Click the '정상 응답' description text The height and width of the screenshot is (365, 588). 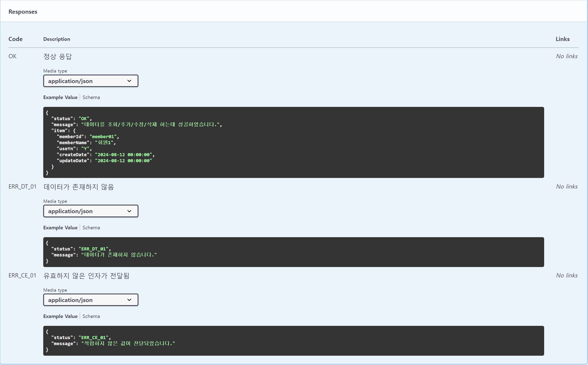(x=58, y=57)
